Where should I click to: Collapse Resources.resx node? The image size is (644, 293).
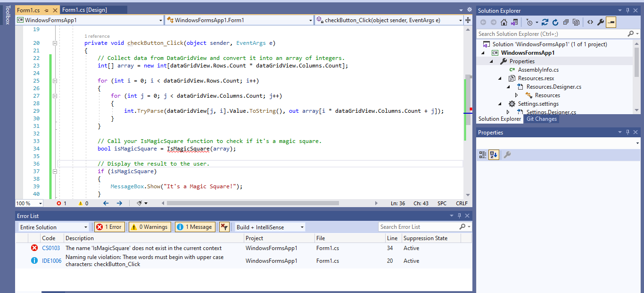click(x=500, y=78)
